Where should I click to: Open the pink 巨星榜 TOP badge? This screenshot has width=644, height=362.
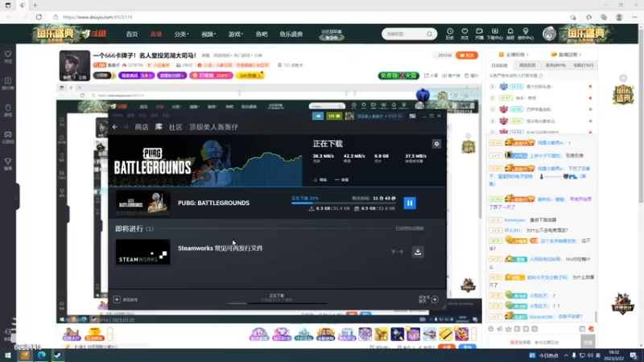tap(211, 76)
